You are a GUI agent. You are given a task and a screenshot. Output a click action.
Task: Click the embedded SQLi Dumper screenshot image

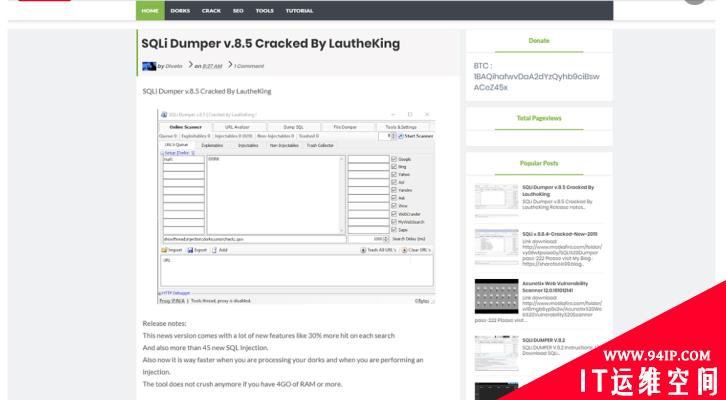point(296,206)
